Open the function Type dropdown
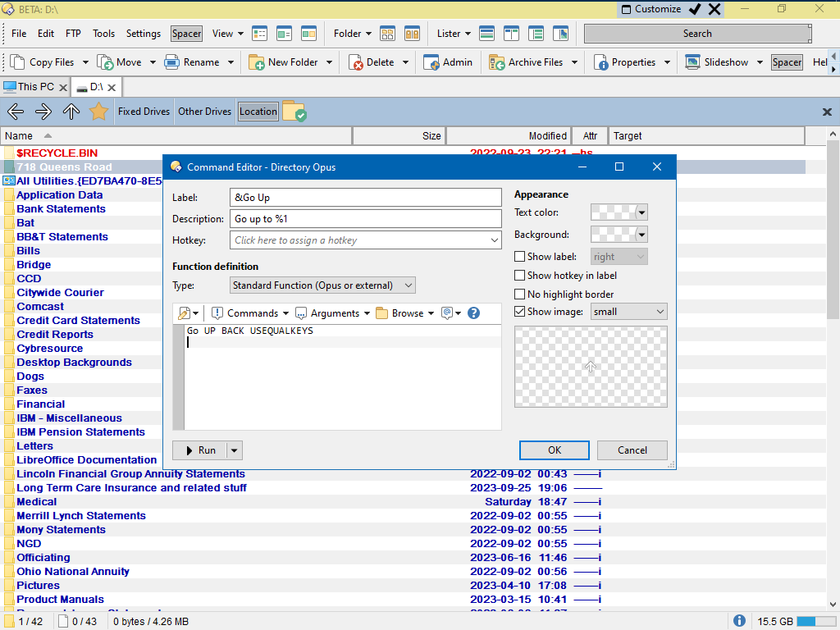This screenshot has height=630, width=840. [x=322, y=285]
